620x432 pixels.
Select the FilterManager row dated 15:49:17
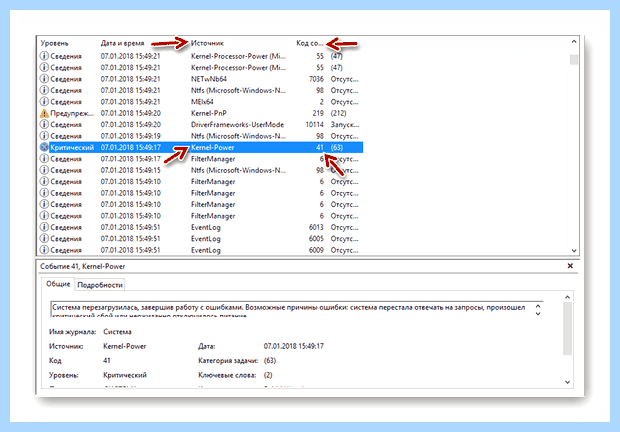click(x=201, y=159)
